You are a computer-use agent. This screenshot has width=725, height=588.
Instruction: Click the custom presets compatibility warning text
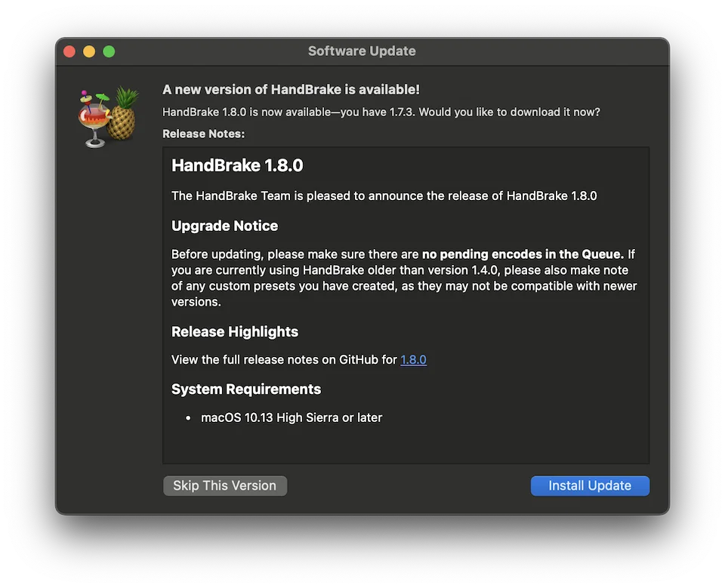(x=404, y=286)
